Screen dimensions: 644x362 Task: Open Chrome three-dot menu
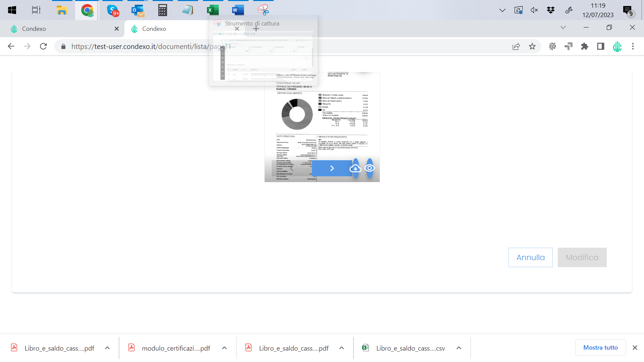click(x=633, y=46)
